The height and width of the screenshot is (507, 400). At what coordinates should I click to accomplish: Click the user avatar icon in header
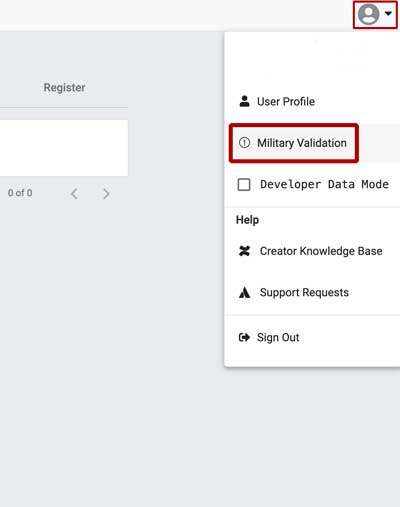(x=368, y=14)
